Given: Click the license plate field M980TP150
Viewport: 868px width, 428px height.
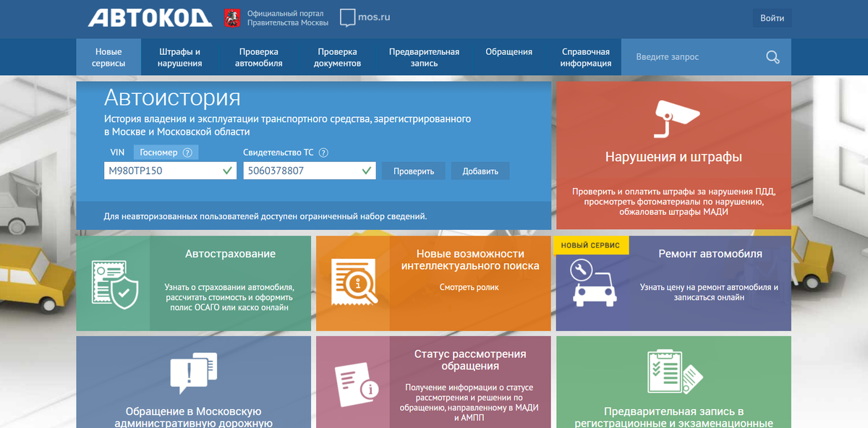Looking at the screenshot, I should tap(170, 171).
